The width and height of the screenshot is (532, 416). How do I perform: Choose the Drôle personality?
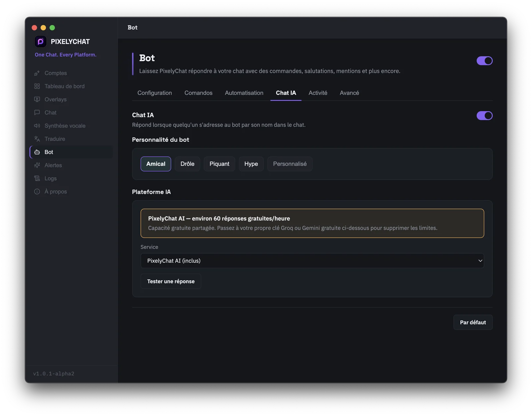(x=188, y=164)
